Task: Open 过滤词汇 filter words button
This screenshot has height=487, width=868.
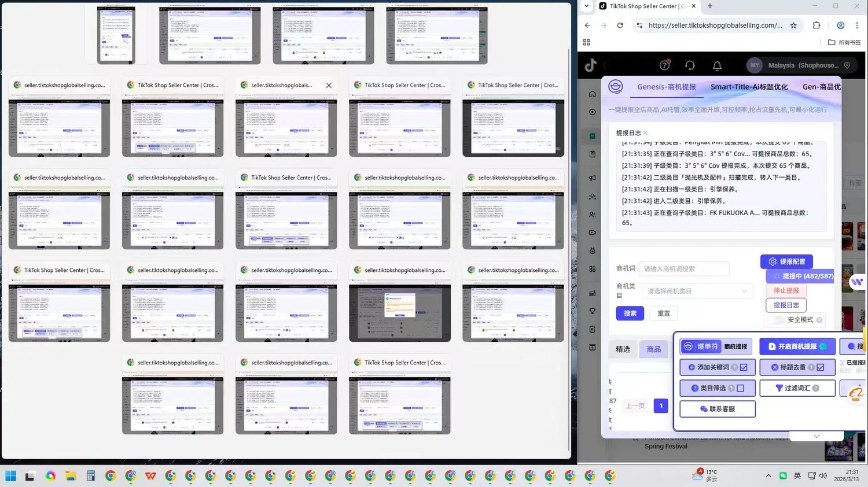Action: tap(797, 388)
